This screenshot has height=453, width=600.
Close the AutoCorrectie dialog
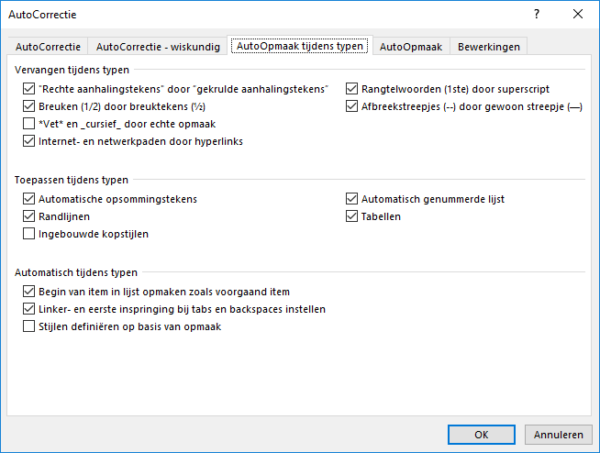(578, 14)
